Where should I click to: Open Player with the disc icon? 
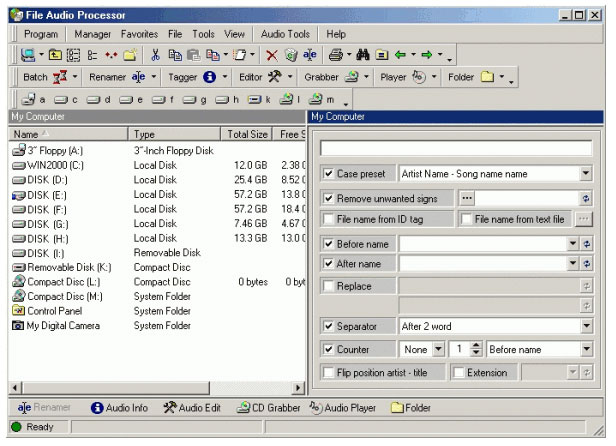(419, 77)
